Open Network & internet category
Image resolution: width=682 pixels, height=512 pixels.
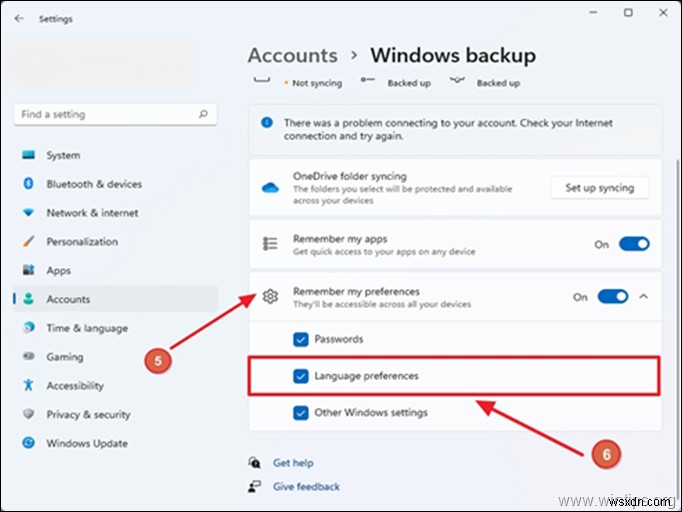pyautogui.click(x=116, y=212)
